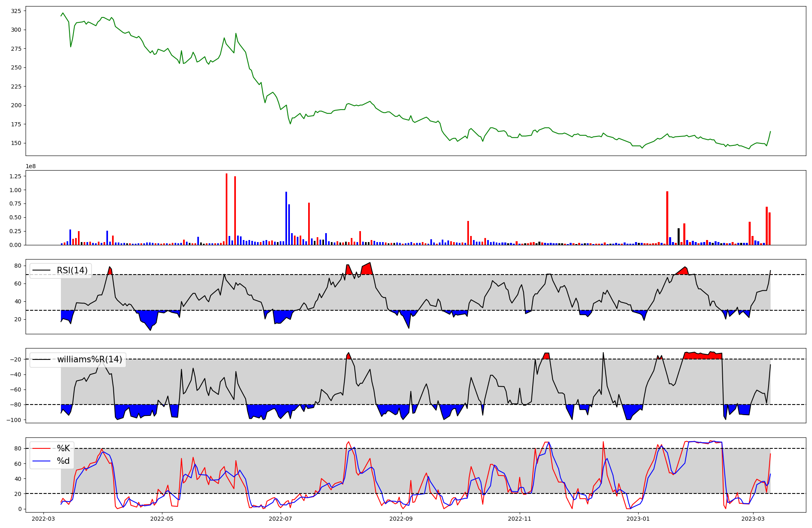Select the 2022-03 date tick label
Screen dimensions: 812x528
43,519
